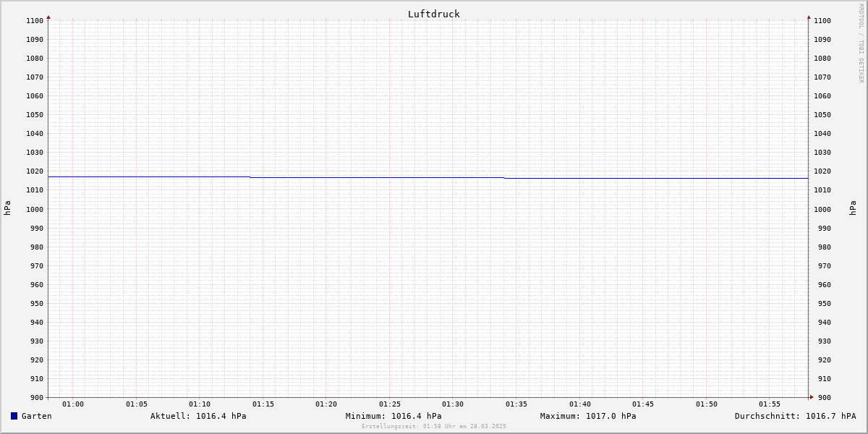
Task: Click the blue Garten pressure line in the plot
Action: pyautogui.click(x=428, y=177)
